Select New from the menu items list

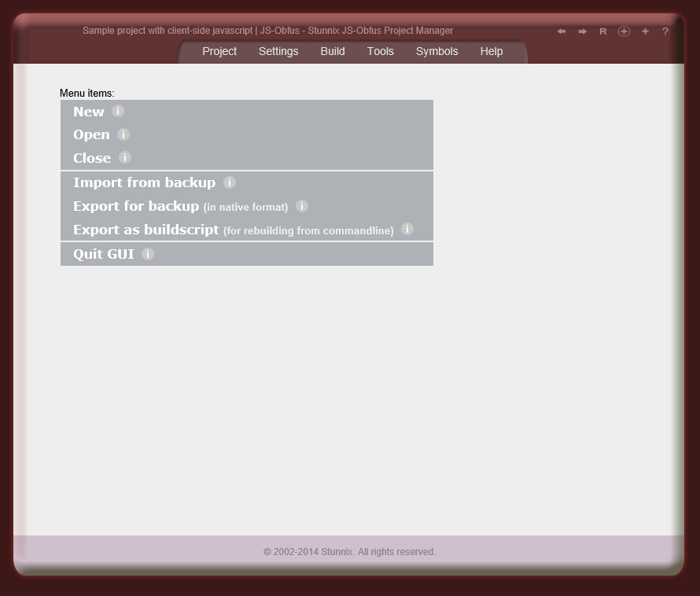coord(88,111)
